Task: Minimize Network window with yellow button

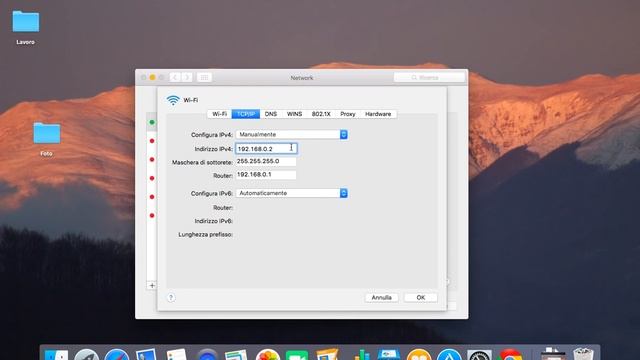Action: click(152, 77)
